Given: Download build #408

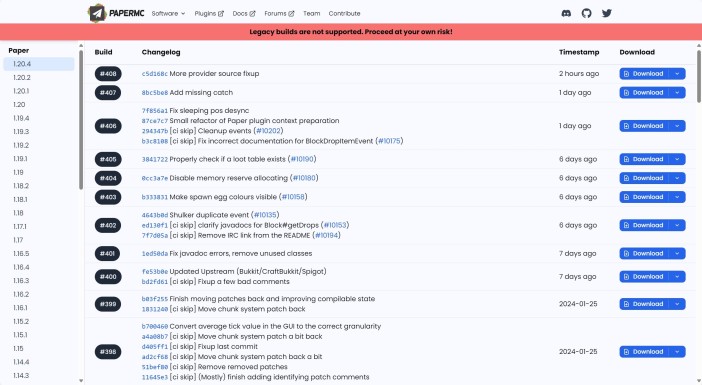Looking at the screenshot, I should tap(644, 73).
